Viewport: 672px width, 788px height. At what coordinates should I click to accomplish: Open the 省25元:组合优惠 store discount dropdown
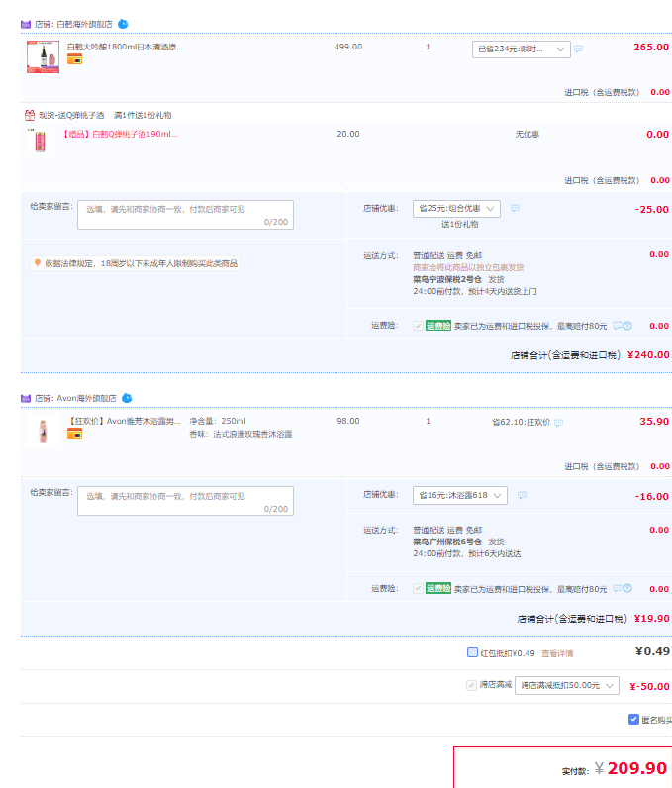456,209
